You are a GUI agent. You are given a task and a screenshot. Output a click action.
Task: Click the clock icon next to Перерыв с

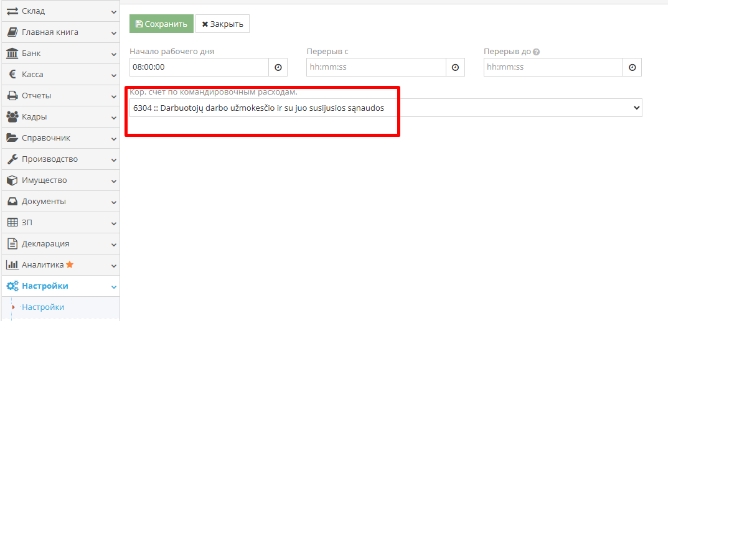[x=455, y=67]
